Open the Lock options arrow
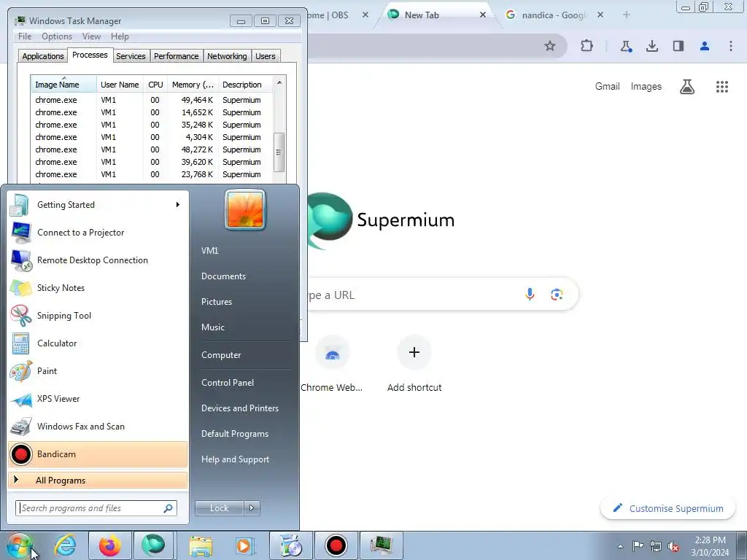 click(x=252, y=508)
